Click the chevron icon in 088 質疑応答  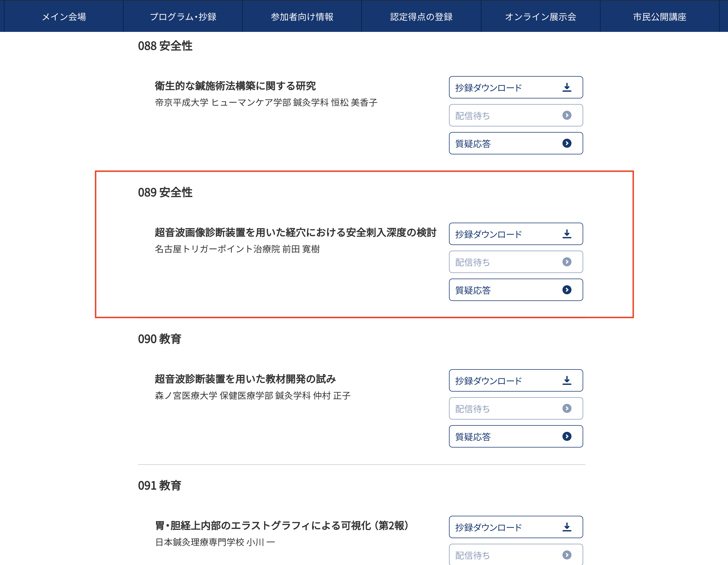567,143
